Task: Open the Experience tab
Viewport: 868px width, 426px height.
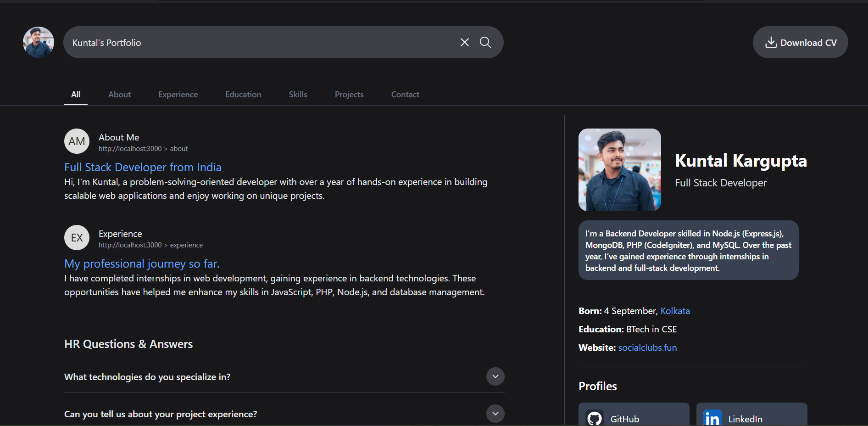Action: pyautogui.click(x=178, y=95)
